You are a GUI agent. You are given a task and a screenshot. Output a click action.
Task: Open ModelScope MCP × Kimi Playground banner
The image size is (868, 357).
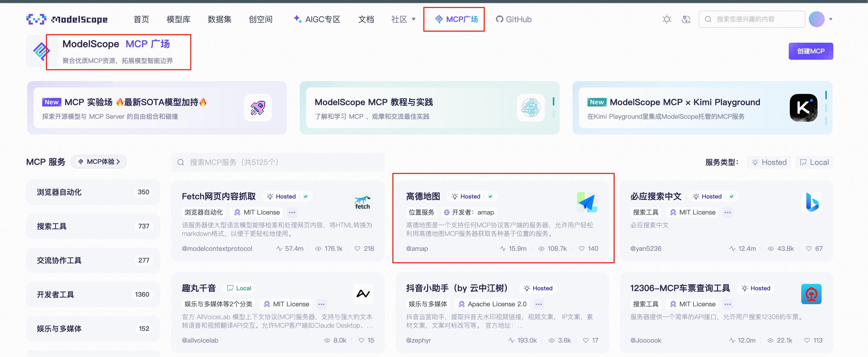(702, 108)
